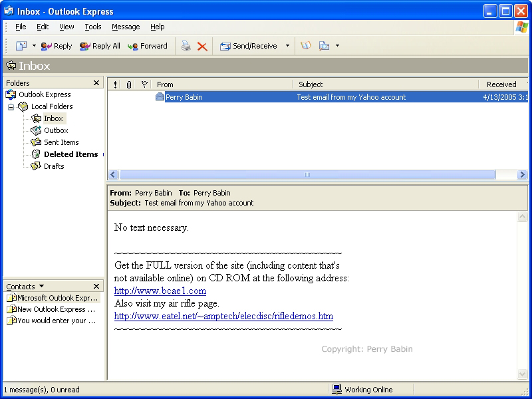This screenshot has width=532, height=399.
Task: Click Reply All in the toolbar
Action: (100, 46)
